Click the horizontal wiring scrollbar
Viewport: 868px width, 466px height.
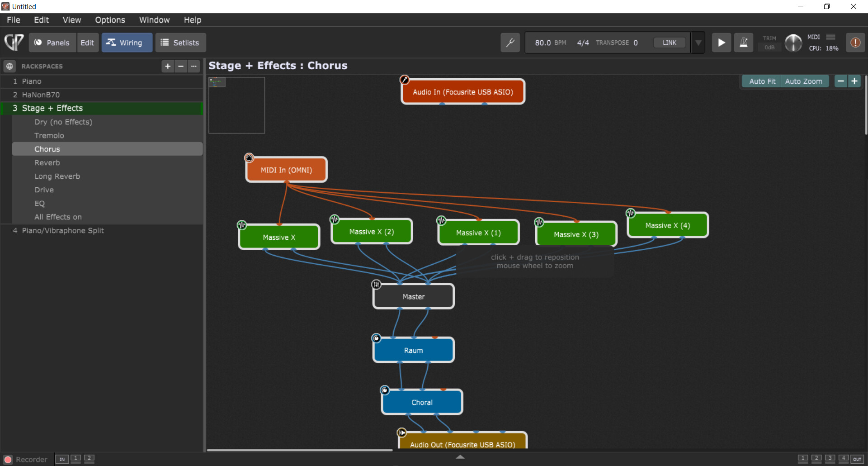click(300, 450)
